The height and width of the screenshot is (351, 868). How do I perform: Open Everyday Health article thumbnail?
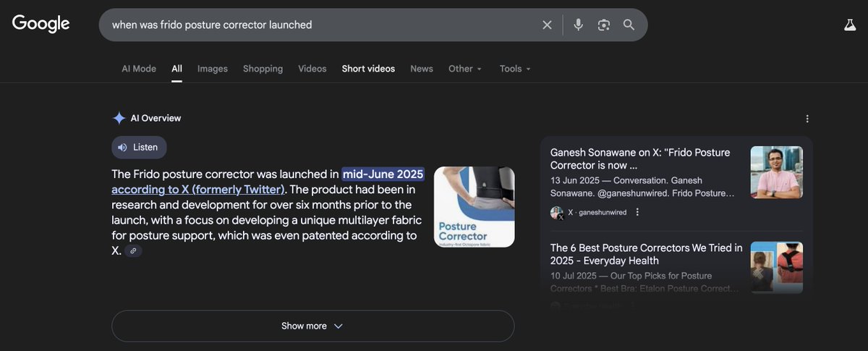click(x=777, y=267)
